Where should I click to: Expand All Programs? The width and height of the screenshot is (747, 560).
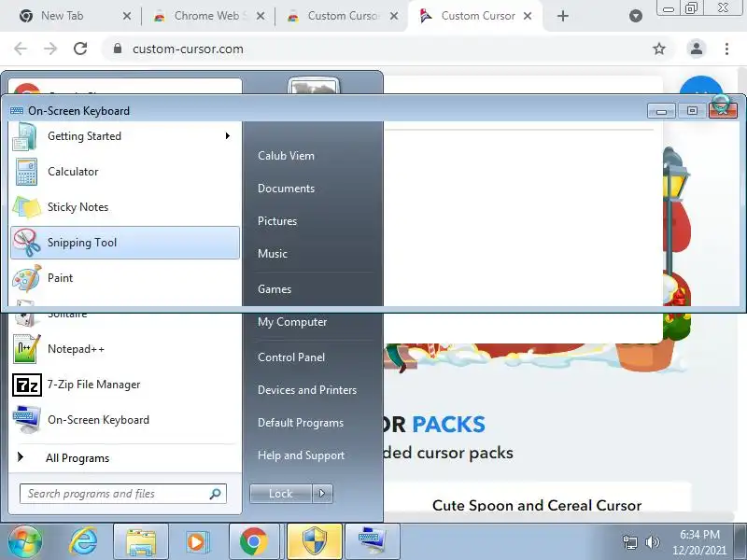[x=78, y=458]
